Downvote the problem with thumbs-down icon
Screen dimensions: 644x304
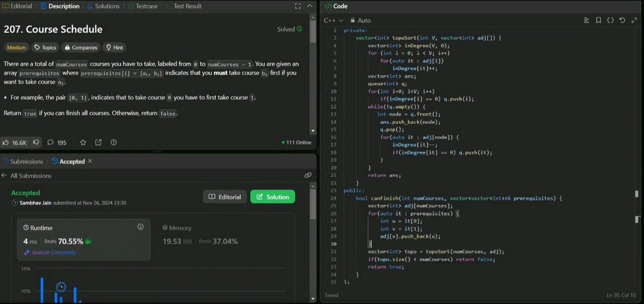pos(36,143)
